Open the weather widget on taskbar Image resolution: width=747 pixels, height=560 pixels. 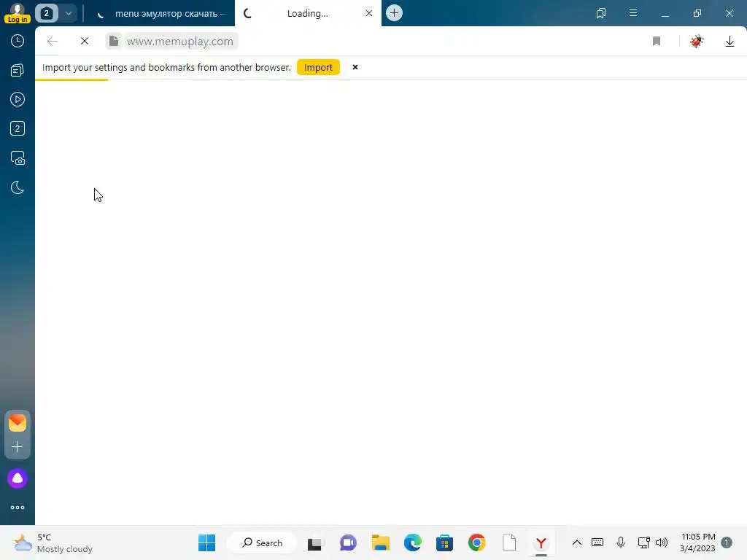53,542
